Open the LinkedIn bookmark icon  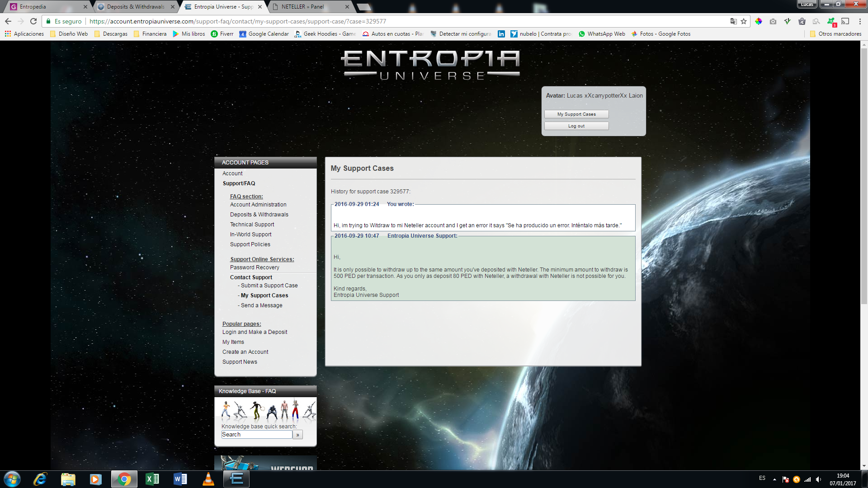click(x=501, y=34)
